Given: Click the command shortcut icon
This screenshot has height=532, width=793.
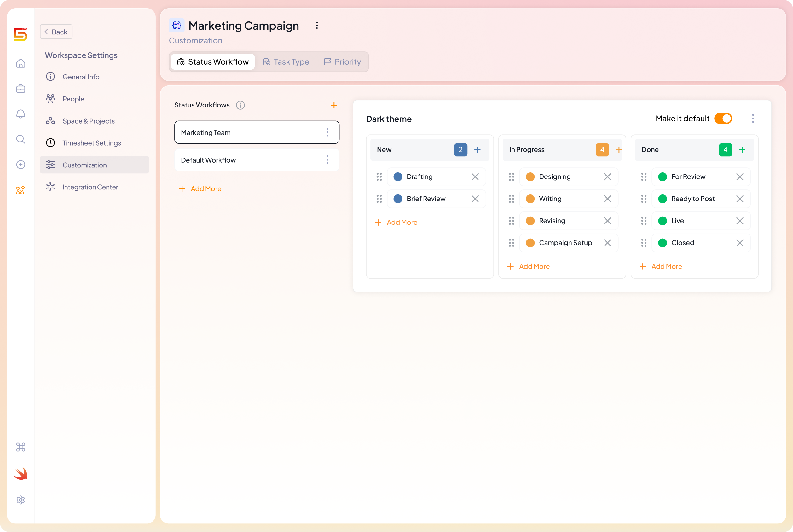Looking at the screenshot, I should point(21,447).
